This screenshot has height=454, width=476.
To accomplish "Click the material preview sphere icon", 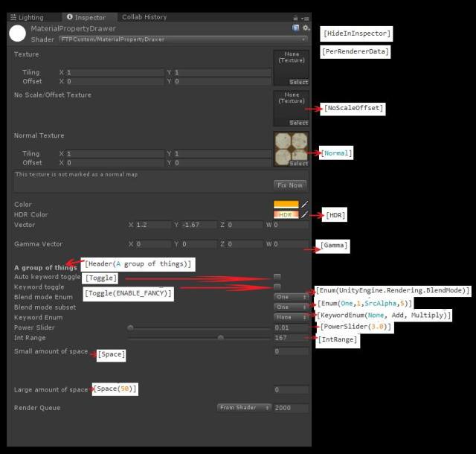I will click(x=18, y=33).
